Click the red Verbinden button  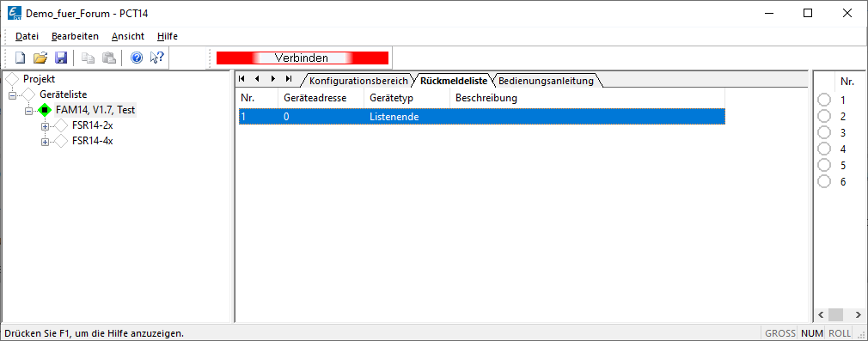point(303,58)
